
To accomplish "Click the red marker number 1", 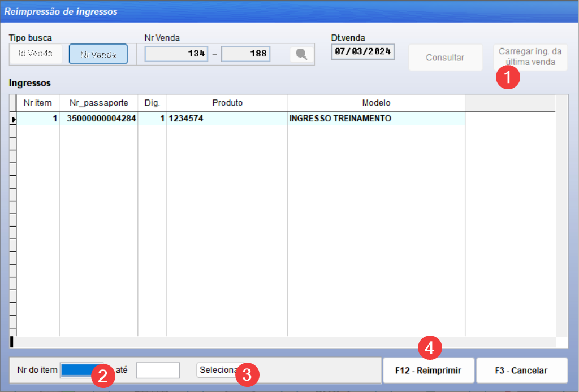I will pos(507,77).
